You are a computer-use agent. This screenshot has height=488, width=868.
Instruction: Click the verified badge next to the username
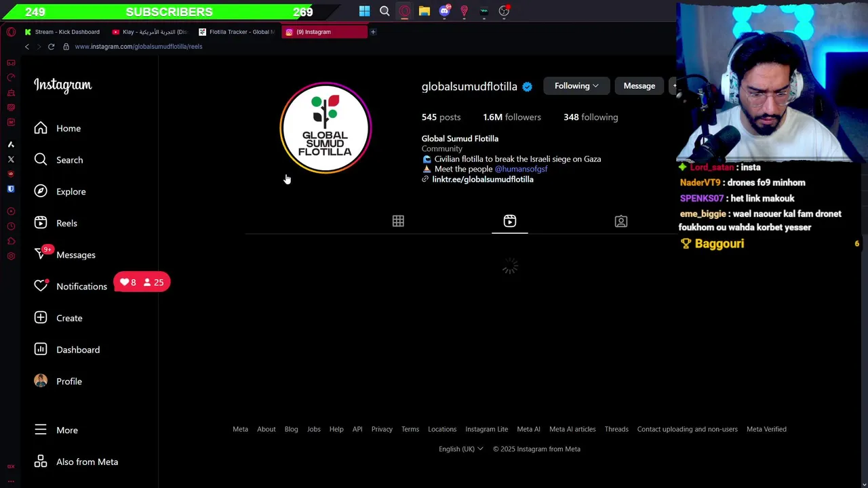coord(527,87)
